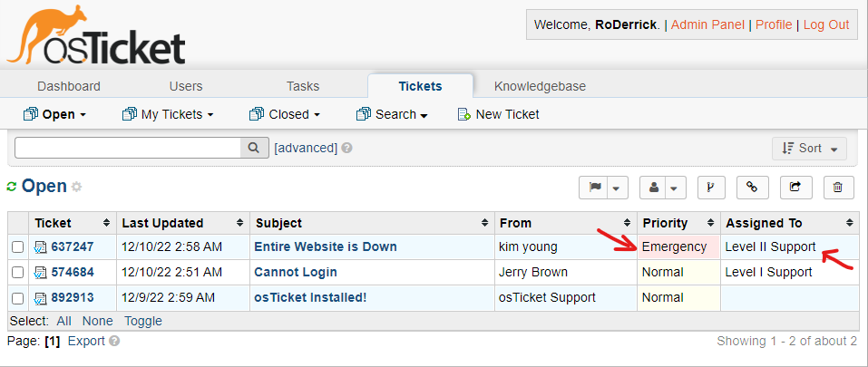Click the transfer tickets icon
The image size is (868, 367).
point(795,188)
